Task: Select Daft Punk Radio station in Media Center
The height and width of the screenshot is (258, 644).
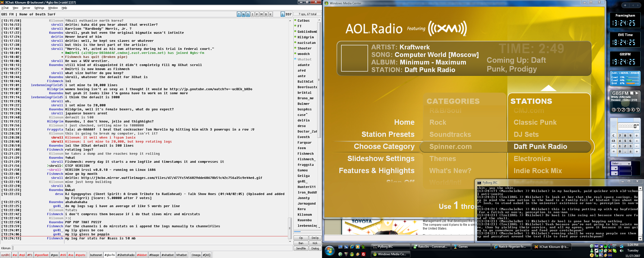Action: click(540, 147)
